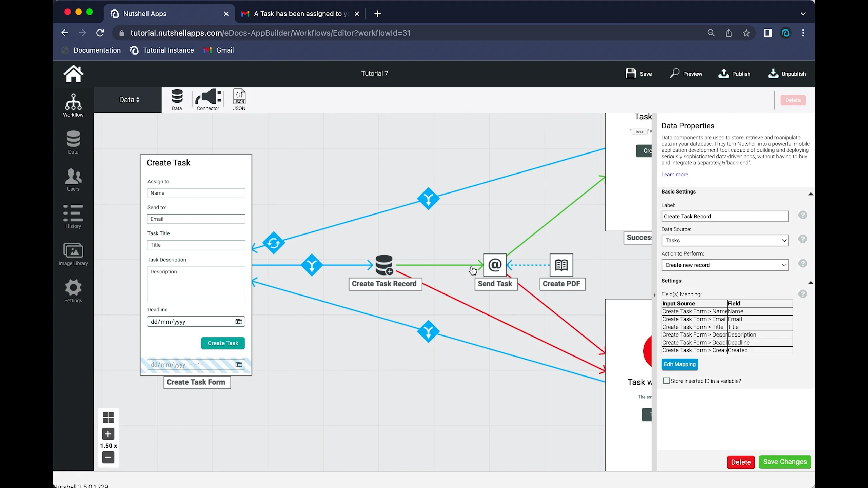The width and height of the screenshot is (868, 488).
Task: Change the Action to Perform dropdown
Action: coord(725,265)
